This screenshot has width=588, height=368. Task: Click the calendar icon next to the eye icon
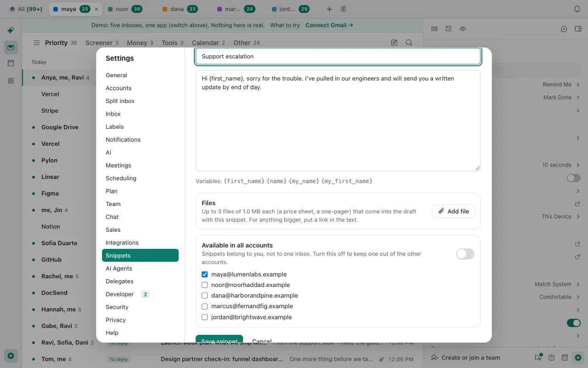(x=448, y=29)
